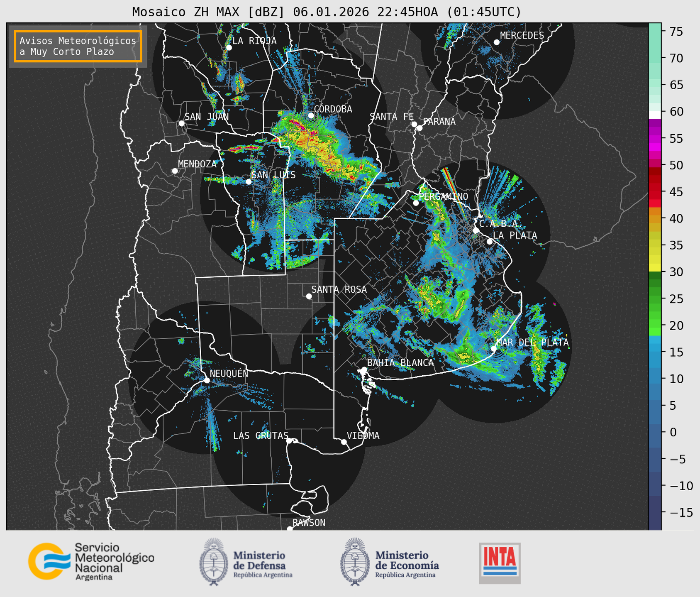
Task: Click the Ministerio de Economía emblem
Action: point(355,562)
